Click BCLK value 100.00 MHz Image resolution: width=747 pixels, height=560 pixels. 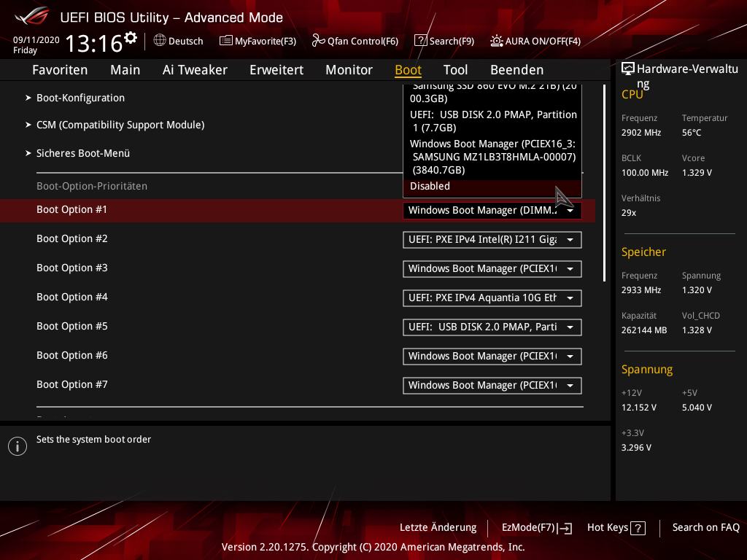tap(645, 173)
